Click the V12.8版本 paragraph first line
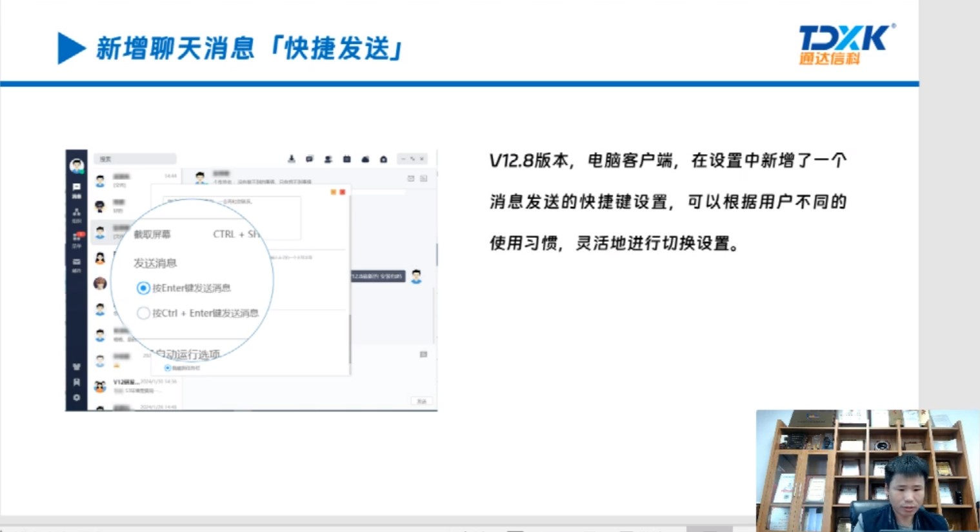 coord(668,160)
